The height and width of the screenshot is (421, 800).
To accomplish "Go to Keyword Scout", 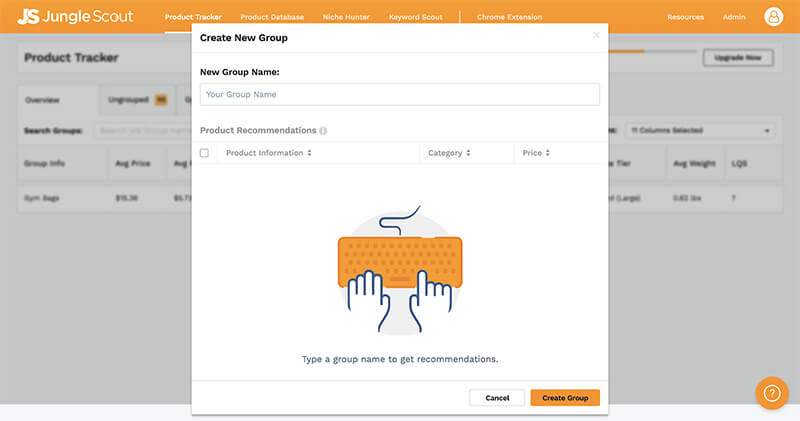I will [418, 17].
